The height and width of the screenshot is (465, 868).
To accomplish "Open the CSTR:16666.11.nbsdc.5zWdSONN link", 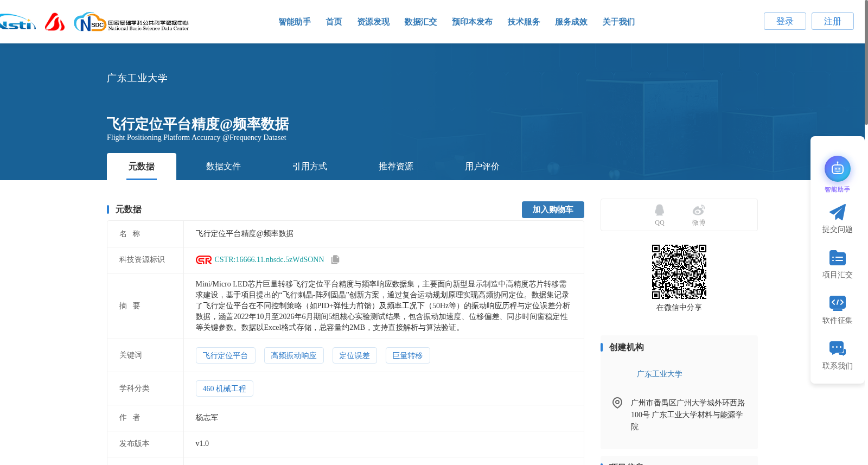I will point(269,260).
